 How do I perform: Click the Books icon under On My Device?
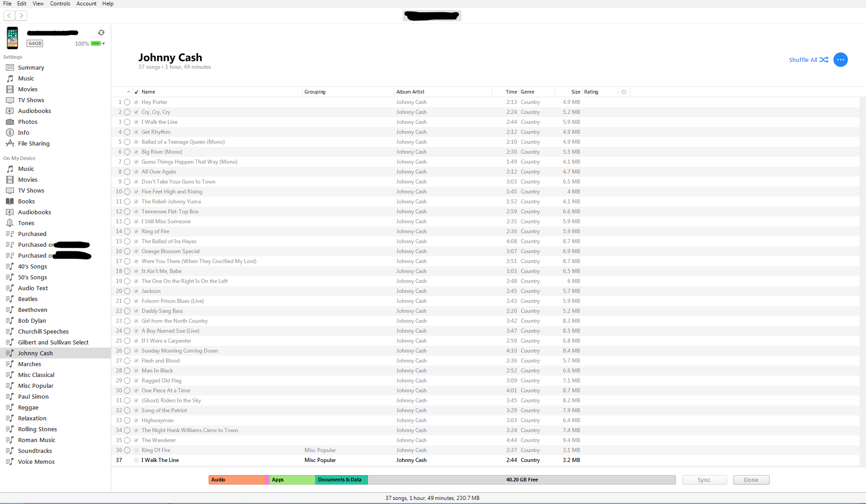tap(10, 201)
